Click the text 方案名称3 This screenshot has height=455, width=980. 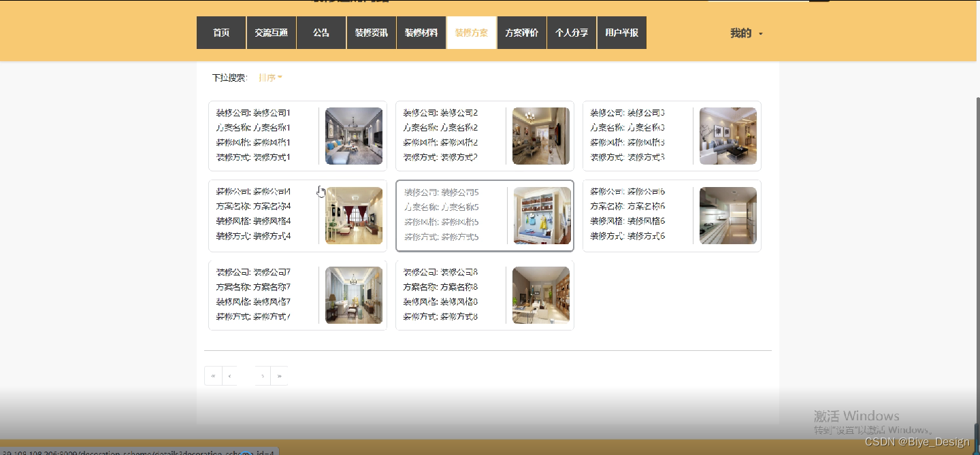coord(647,128)
